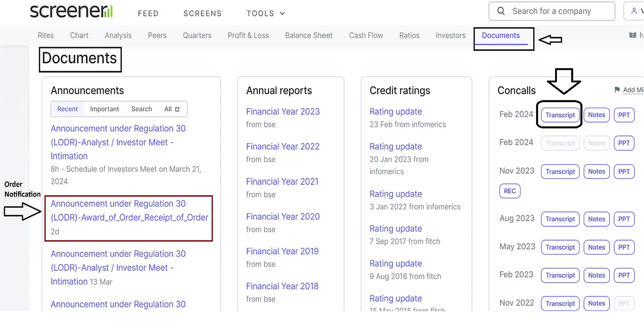The height and width of the screenshot is (333, 644).
Task: Switch to the Profit & Loss tab
Action: (x=248, y=35)
